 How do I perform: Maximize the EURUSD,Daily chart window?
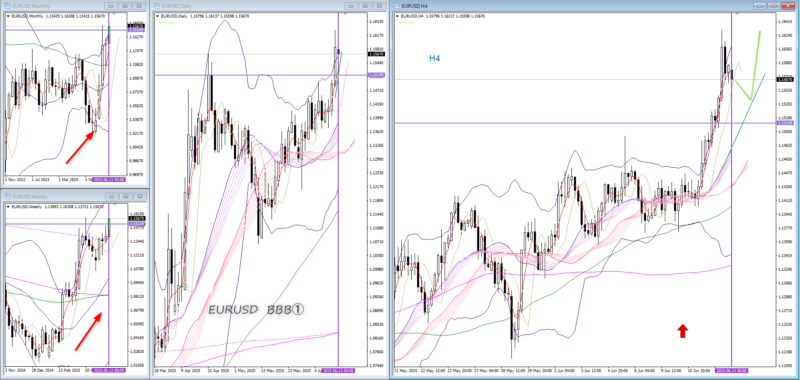click(x=365, y=6)
